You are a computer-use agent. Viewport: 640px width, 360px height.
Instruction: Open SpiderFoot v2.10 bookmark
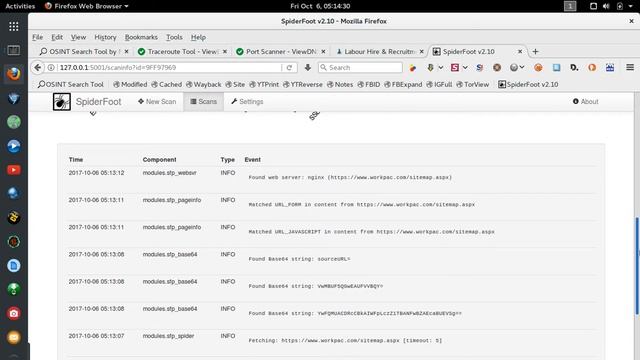click(528, 84)
